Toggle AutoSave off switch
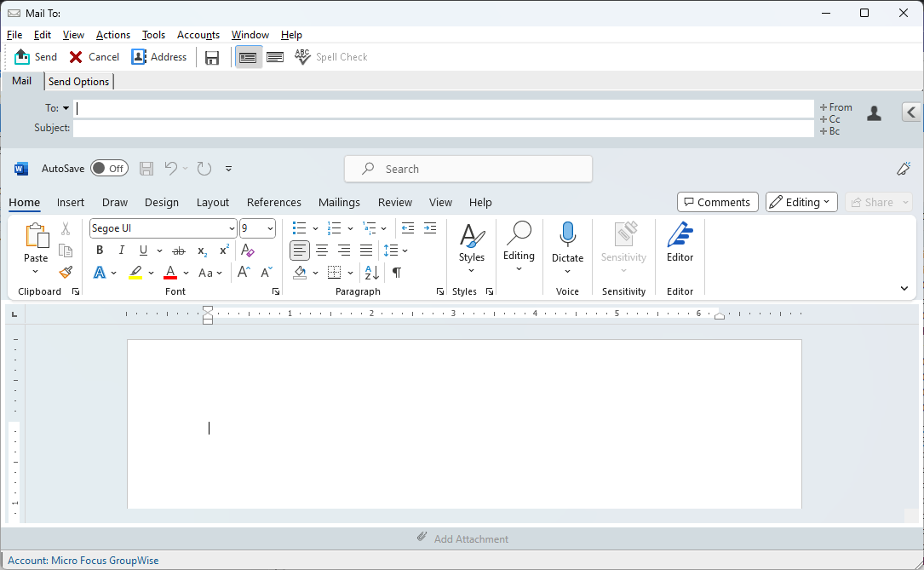 (x=109, y=168)
